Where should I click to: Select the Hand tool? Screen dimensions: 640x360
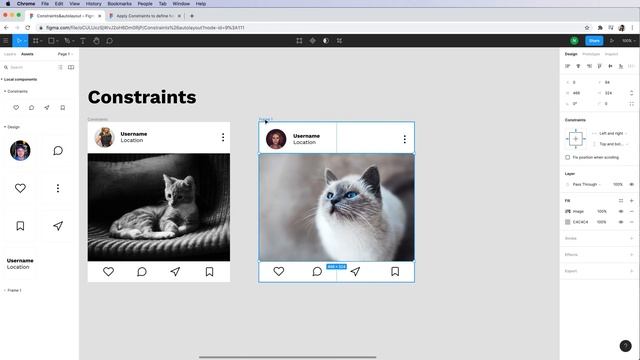tap(96, 41)
